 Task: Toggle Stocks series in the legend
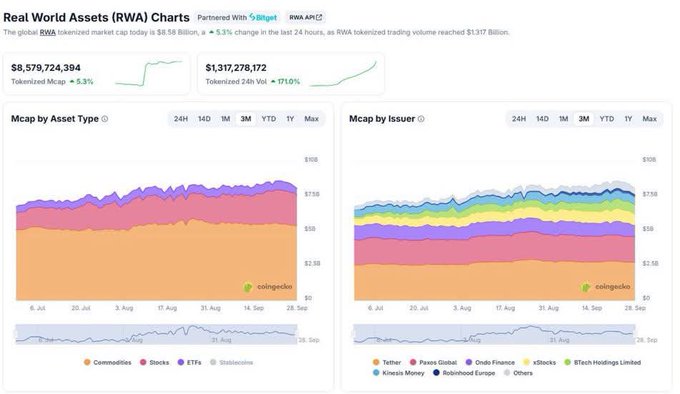(x=154, y=362)
